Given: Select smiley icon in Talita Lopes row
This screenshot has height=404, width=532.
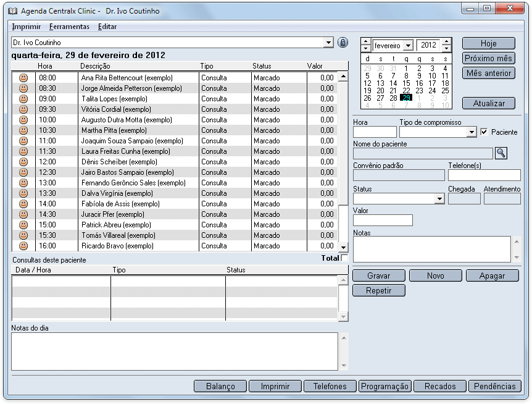Looking at the screenshot, I should 23,99.
